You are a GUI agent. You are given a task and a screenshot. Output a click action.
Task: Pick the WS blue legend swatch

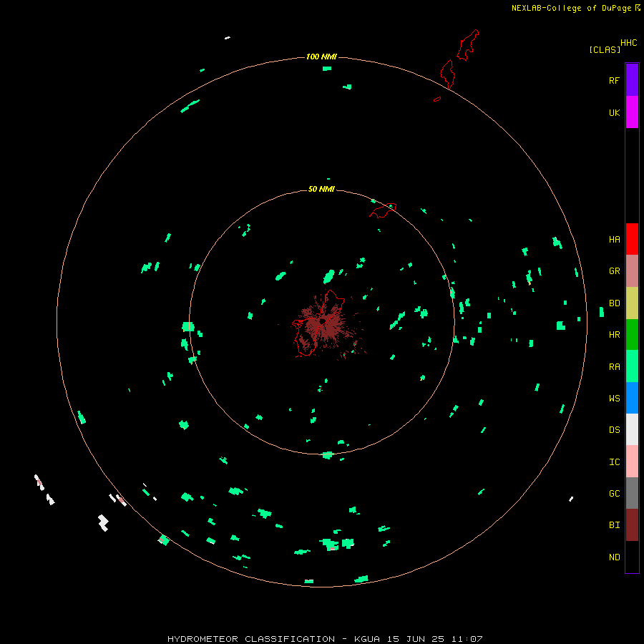(632, 398)
